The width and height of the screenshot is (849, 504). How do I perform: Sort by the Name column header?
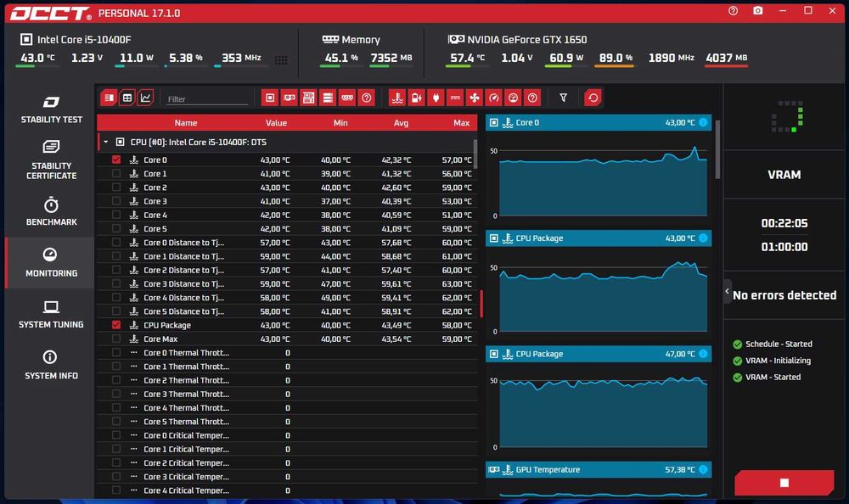coord(186,123)
